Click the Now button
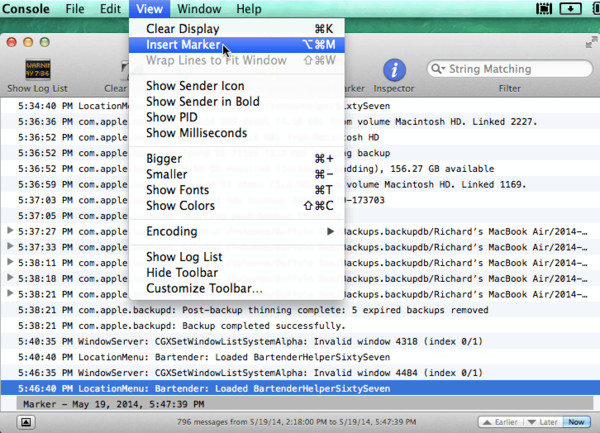 click(576, 422)
